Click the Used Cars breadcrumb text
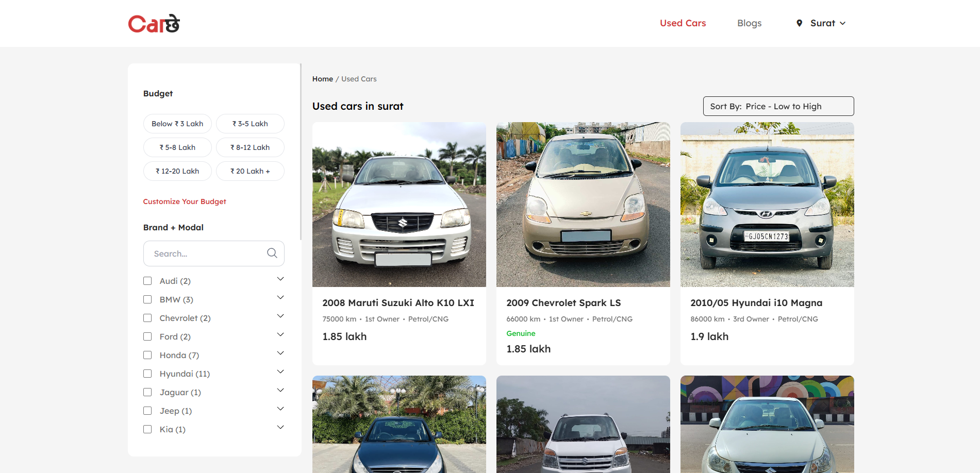This screenshot has height=473, width=980. [x=359, y=79]
